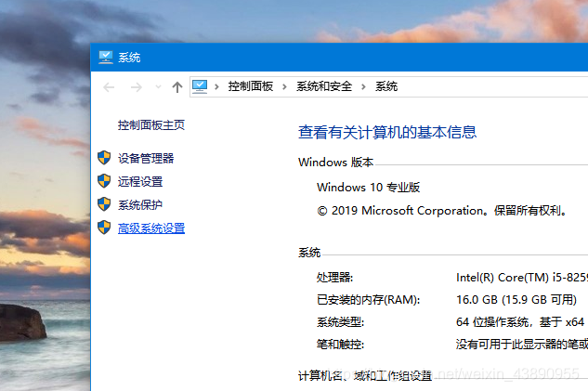The height and width of the screenshot is (391, 588).
Task: Click the 处理器 label
Action: click(334, 278)
